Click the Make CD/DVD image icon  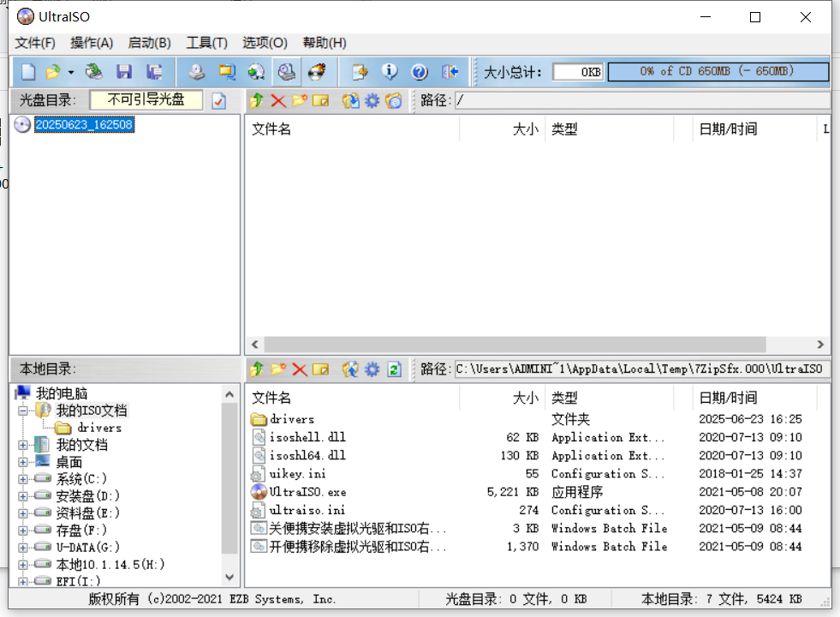(197, 71)
